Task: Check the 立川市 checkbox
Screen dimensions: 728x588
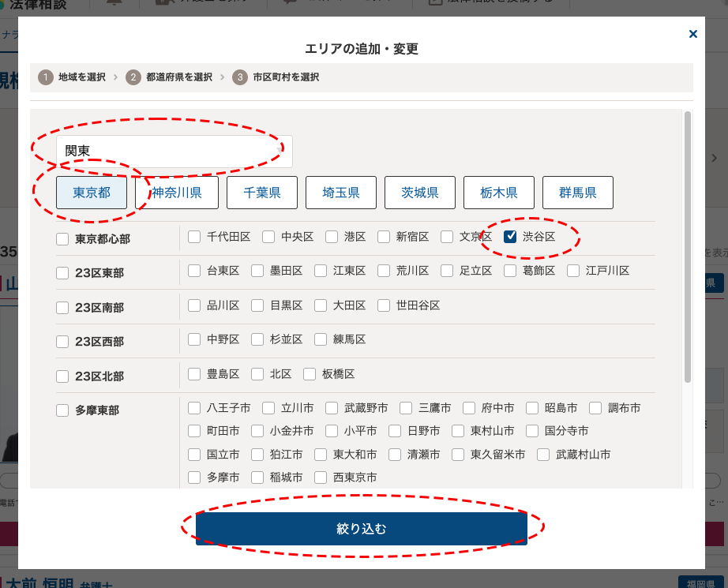Action: [268, 408]
